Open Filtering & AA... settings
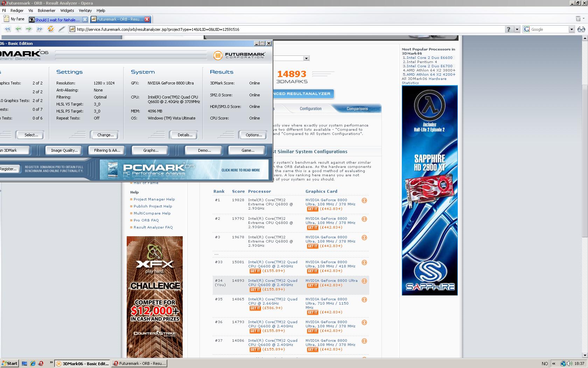588x368 pixels. pos(107,150)
